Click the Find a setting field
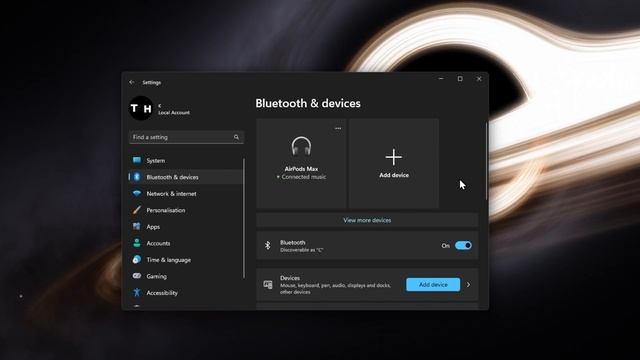 [x=187, y=137]
